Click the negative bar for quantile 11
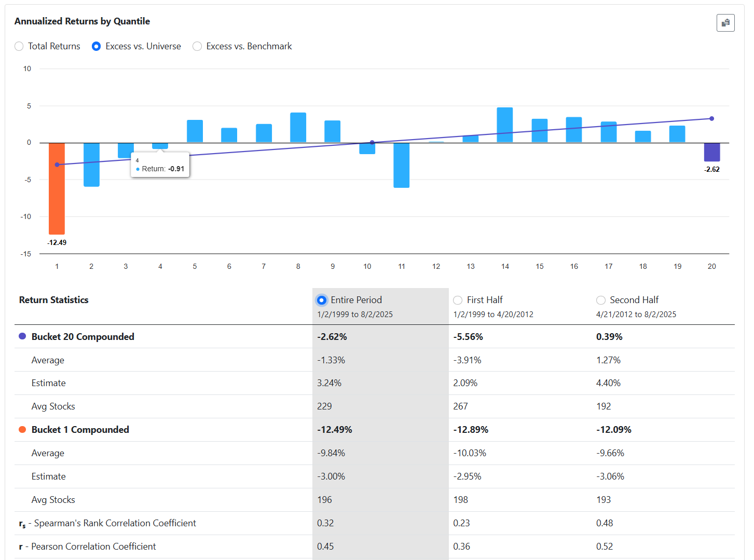Image resolution: width=754 pixels, height=560 pixels. [401, 165]
